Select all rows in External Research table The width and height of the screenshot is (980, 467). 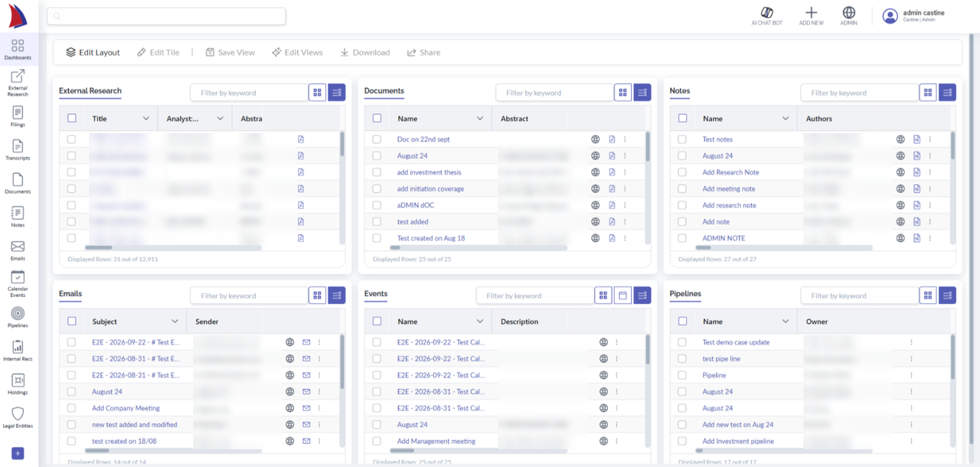[x=72, y=119]
